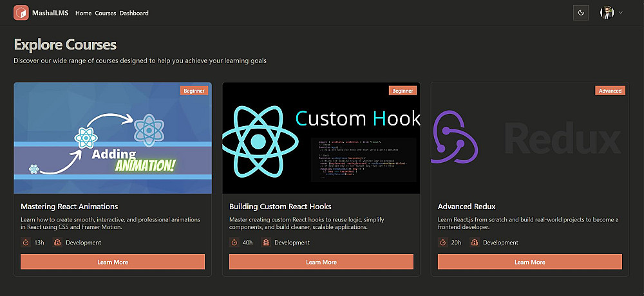This screenshot has height=296, width=644.
Task: Click the Explore Courses heading
Action: coord(65,44)
